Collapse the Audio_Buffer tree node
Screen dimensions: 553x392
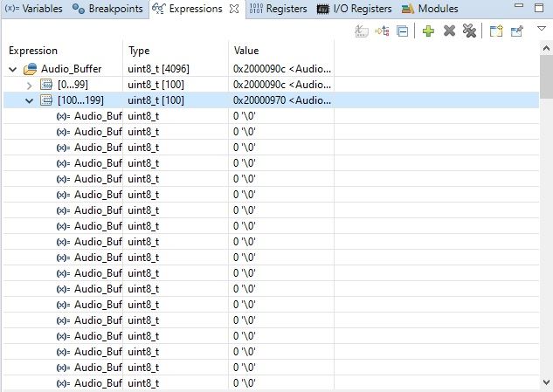13,69
